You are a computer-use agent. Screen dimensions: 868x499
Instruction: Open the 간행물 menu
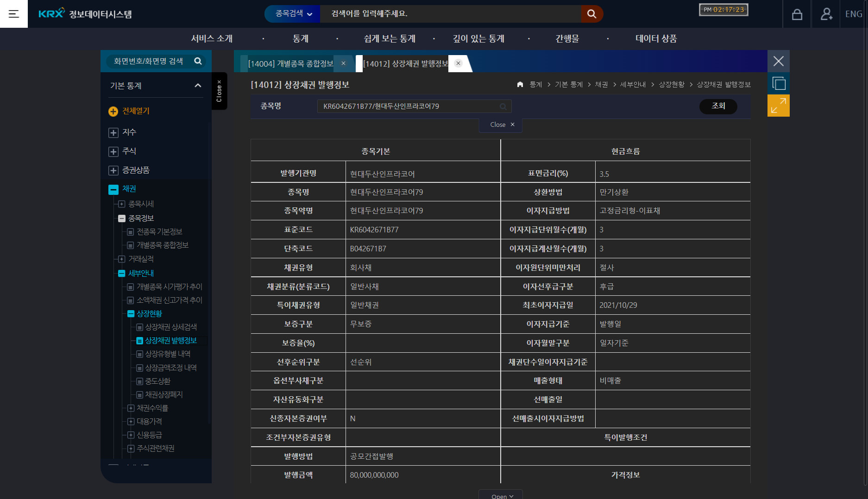click(567, 39)
